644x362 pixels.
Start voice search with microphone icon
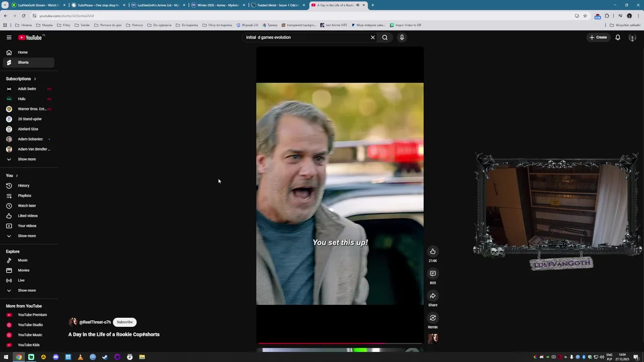point(402,37)
